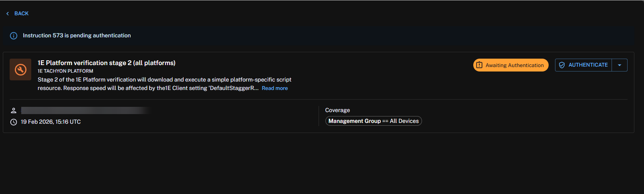The width and height of the screenshot is (644, 194).
Task: Click the '19 Feb 2026, 15:16 UTC' timestamp
Action: click(51, 122)
